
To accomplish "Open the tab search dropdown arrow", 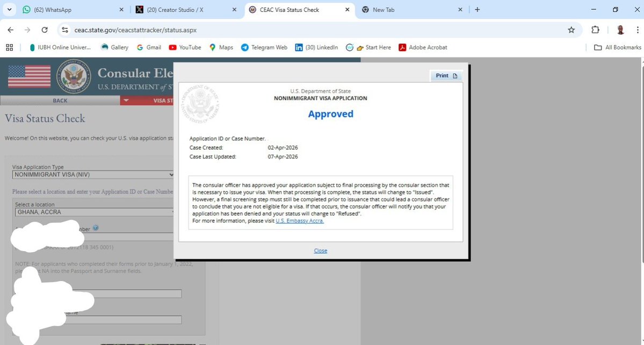I will pos(9,10).
